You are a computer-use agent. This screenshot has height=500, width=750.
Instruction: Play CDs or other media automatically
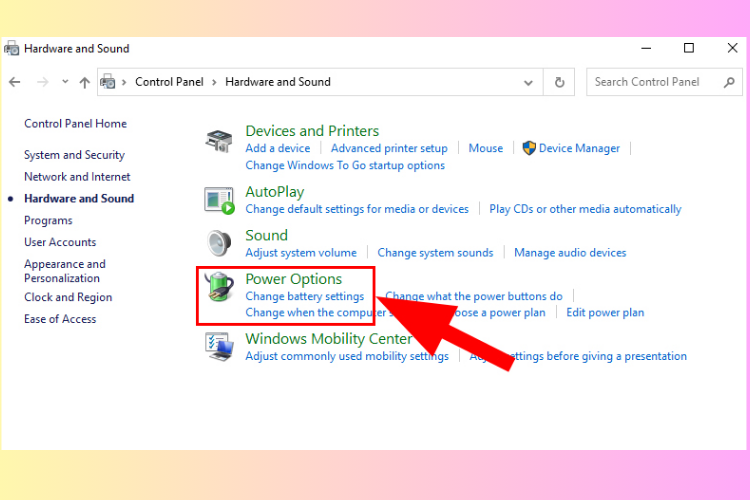[x=585, y=209]
